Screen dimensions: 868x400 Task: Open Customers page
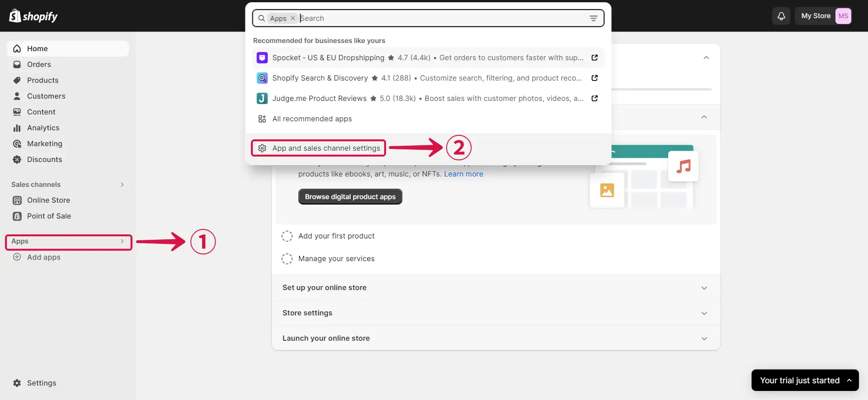68,96
